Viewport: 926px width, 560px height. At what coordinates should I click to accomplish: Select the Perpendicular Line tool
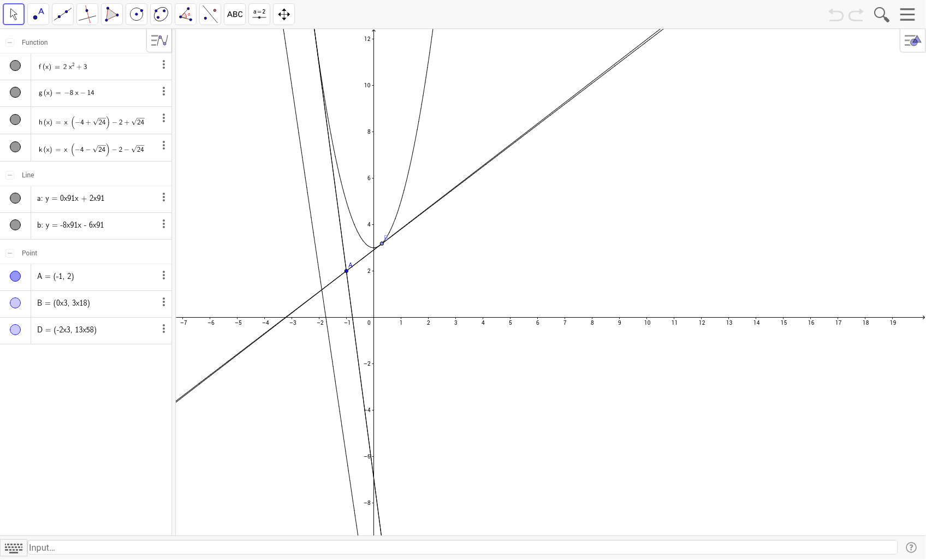[87, 14]
